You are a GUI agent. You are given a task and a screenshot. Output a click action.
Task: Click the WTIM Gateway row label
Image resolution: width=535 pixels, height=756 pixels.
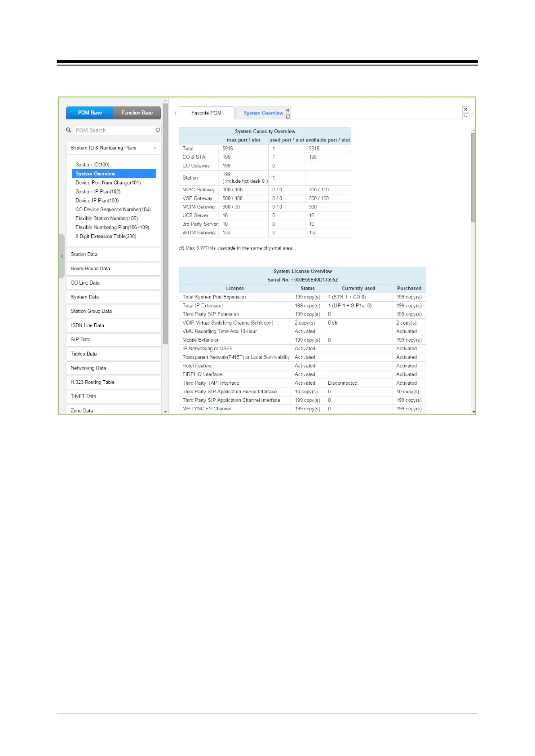199,233
